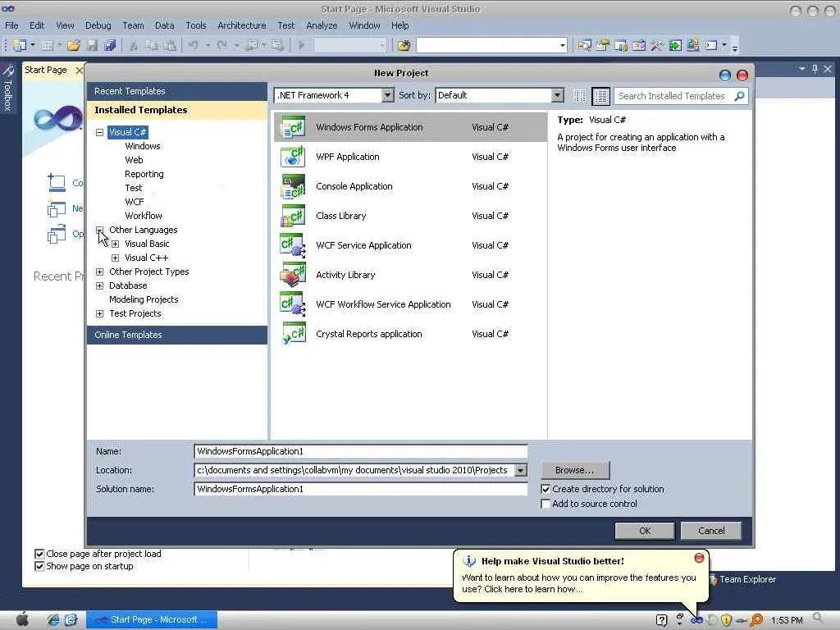The height and width of the screenshot is (630, 840).
Task: Select WCF Workflow Service Application row
Action: 410,304
